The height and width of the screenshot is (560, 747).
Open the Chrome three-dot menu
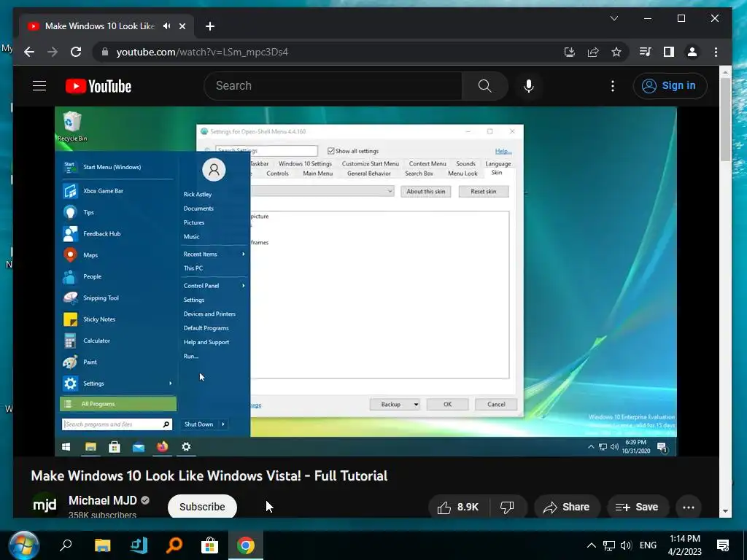point(716,52)
